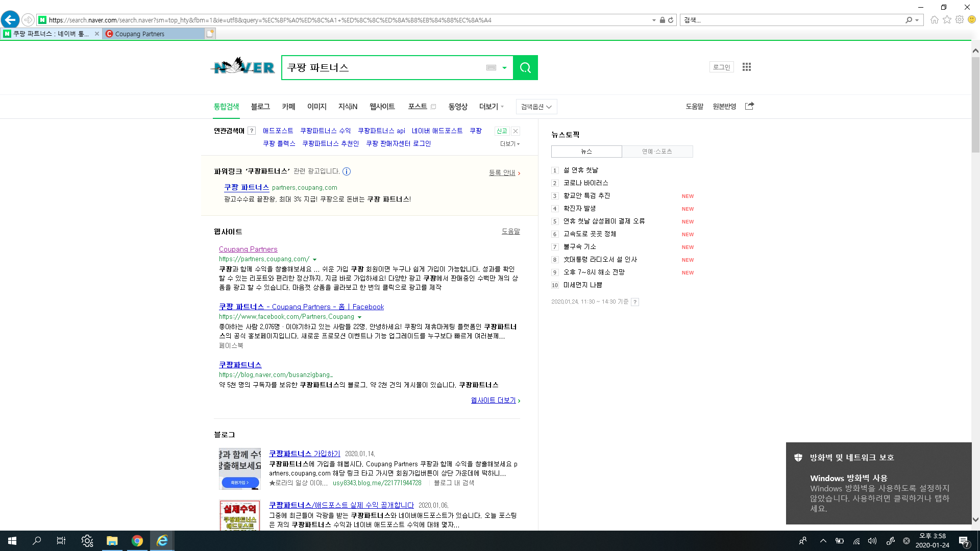Expand the 검색옵션 dropdown
The height and width of the screenshot is (551, 980).
pos(536,107)
